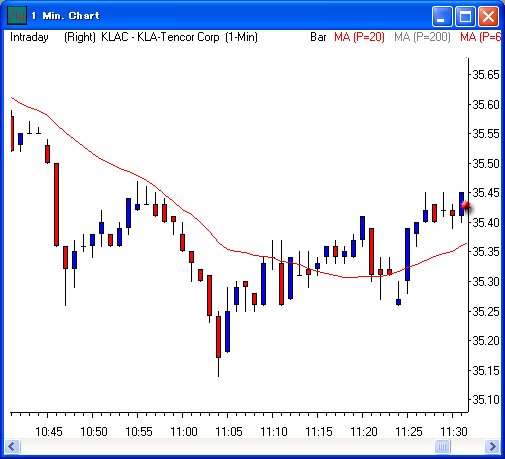This screenshot has width=505, height=459.
Task: Click the (1-Min) interval label
Action: tap(241, 37)
